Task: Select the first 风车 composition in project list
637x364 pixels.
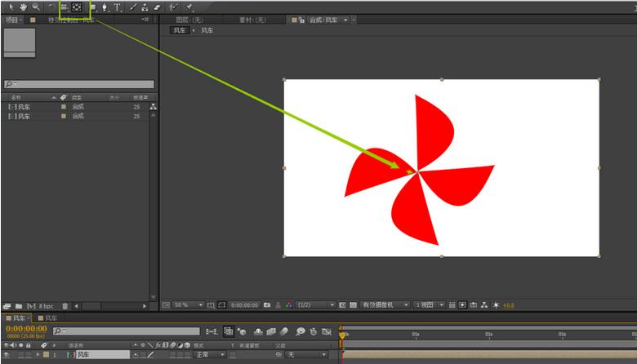Action: tap(24, 107)
